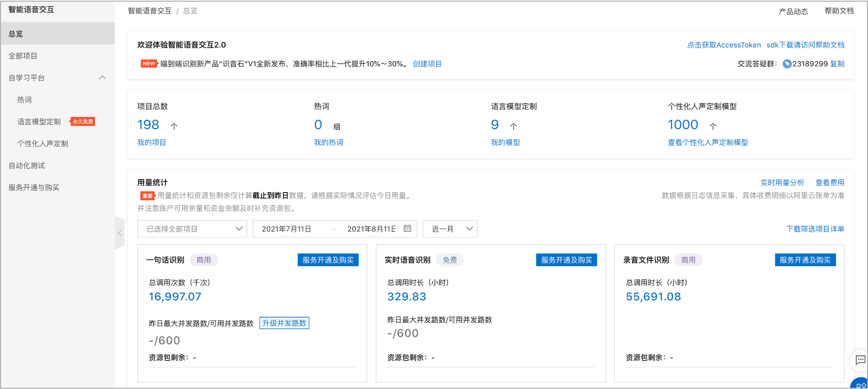The width and height of the screenshot is (868, 389).
Task: Click the DingTalk group icon beside 23189299
Action: (x=787, y=64)
